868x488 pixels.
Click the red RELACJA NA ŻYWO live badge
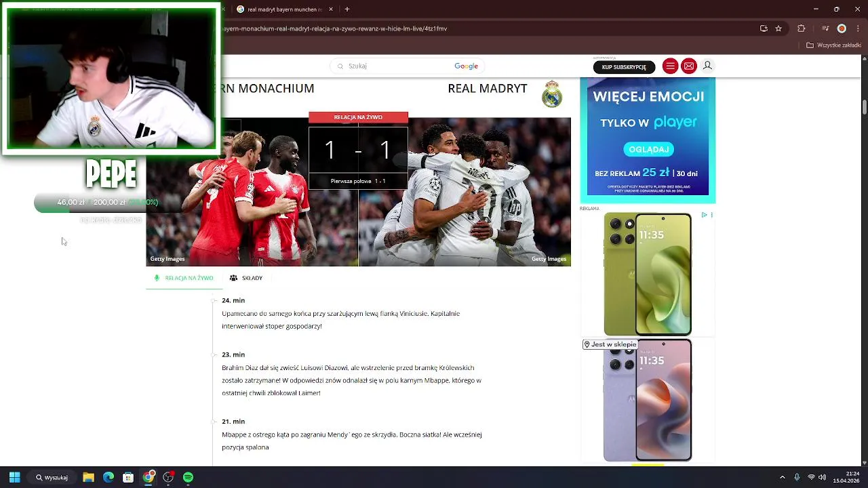click(358, 117)
